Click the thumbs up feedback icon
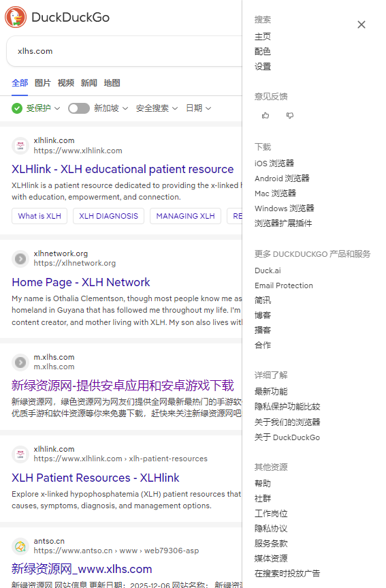 point(266,116)
